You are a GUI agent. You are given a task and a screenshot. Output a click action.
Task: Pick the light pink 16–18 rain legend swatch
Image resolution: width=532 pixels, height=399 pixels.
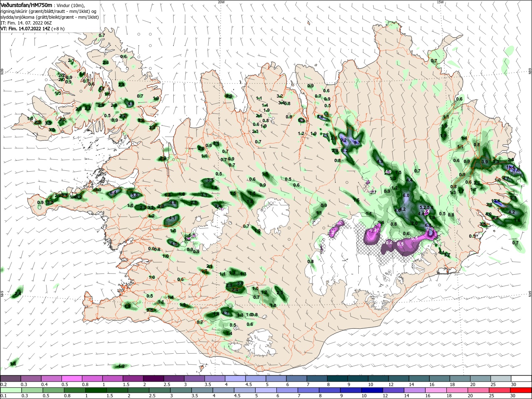(436, 390)
